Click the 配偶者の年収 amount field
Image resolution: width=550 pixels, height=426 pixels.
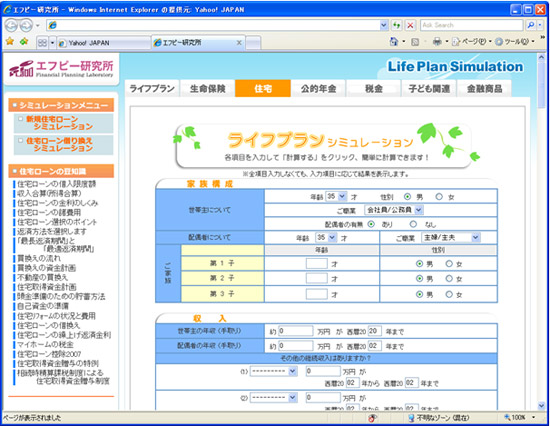[x=296, y=346]
